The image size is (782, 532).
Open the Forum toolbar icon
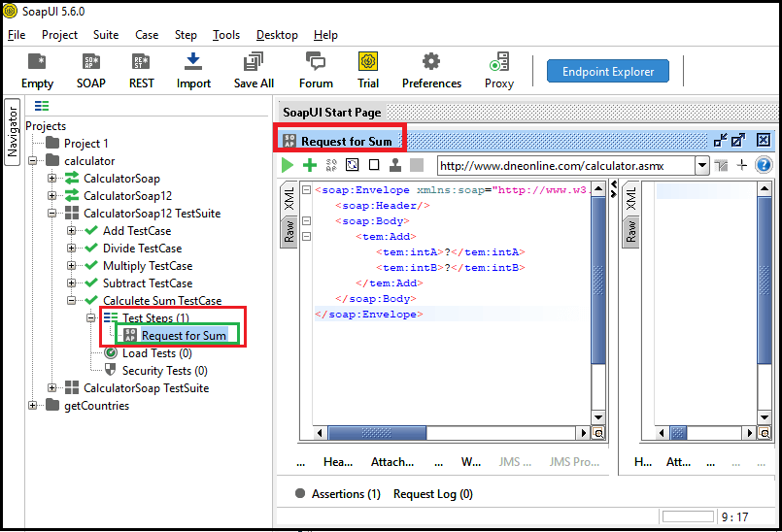point(315,62)
